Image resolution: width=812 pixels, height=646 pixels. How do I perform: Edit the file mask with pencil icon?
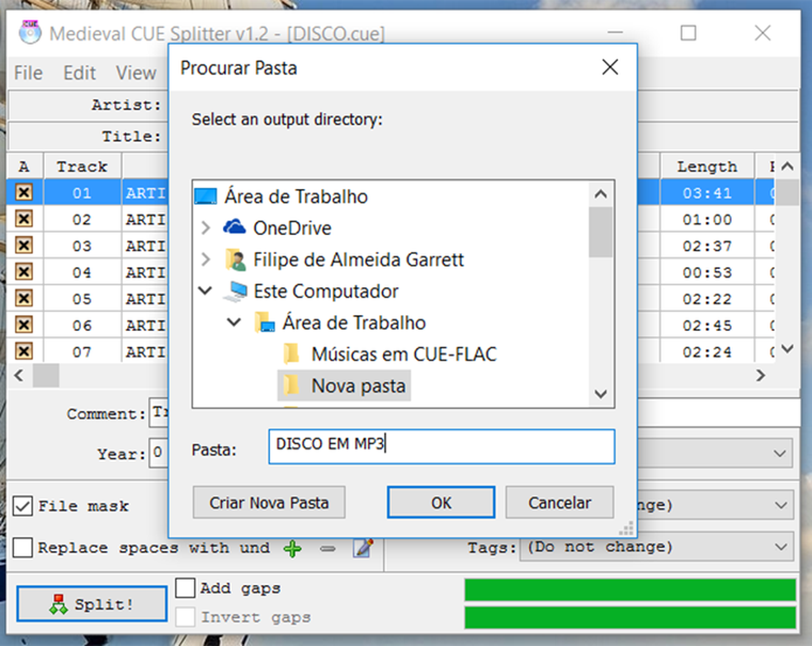click(x=363, y=548)
